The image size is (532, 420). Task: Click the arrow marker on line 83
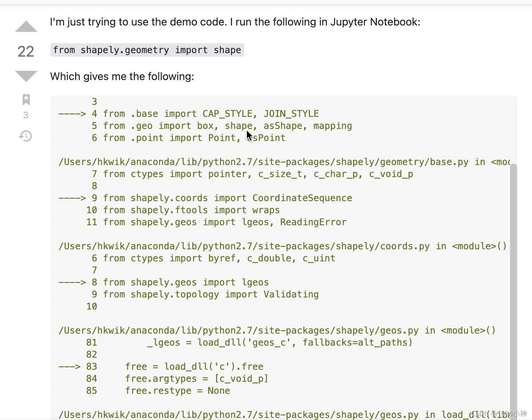tap(70, 367)
